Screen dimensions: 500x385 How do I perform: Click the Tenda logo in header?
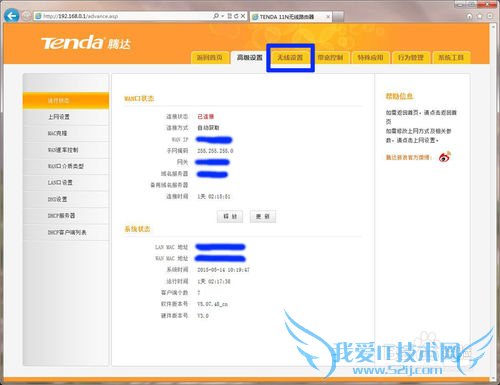(x=86, y=43)
